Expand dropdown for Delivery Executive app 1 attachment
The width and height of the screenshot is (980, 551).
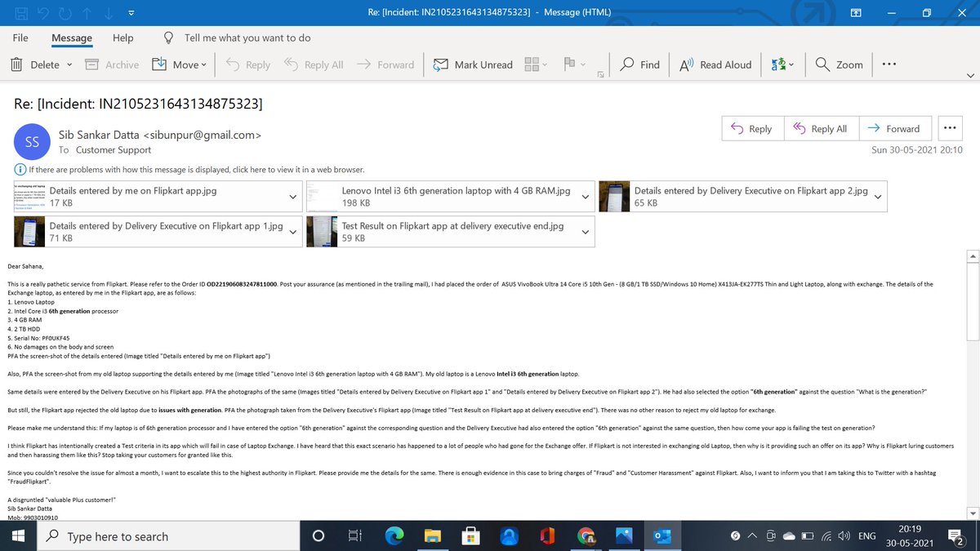292,232
